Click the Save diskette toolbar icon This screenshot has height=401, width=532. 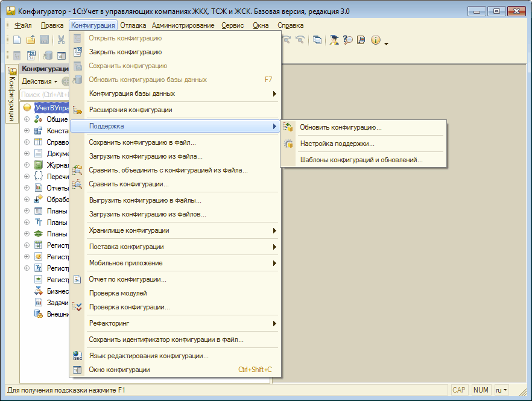pyautogui.click(x=44, y=40)
